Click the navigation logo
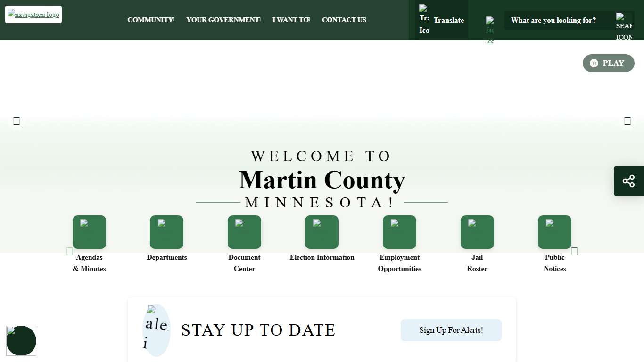 tap(33, 14)
